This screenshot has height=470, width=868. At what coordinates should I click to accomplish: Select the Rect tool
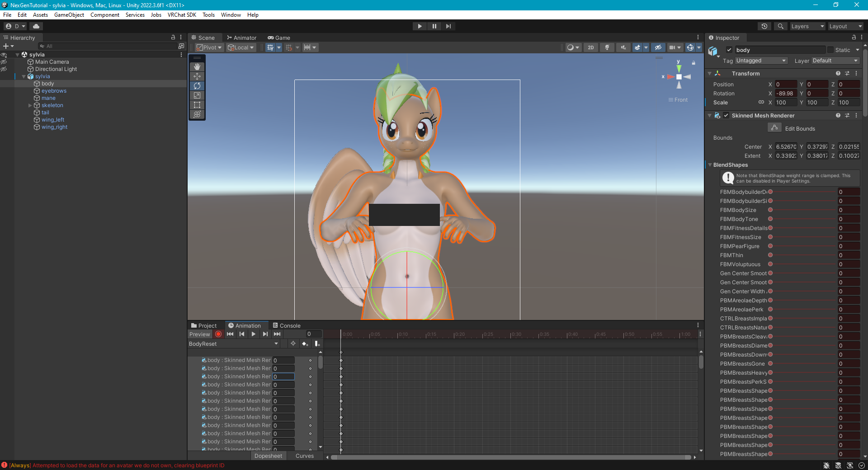[197, 105]
